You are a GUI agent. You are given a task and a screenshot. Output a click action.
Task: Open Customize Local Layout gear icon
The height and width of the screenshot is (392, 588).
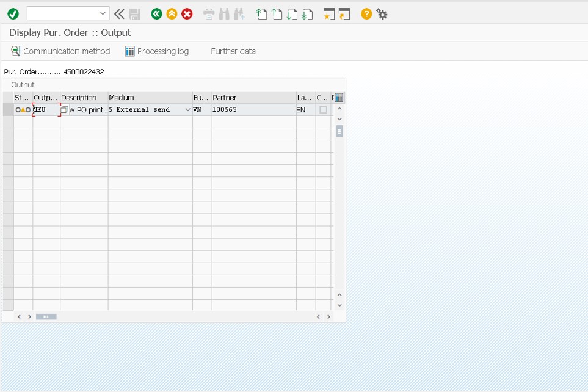coord(382,14)
